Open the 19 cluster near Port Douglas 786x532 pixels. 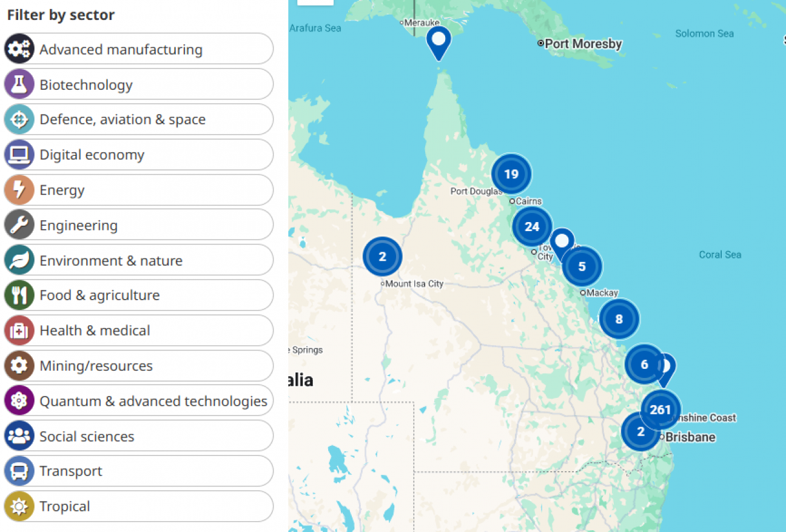pos(511,174)
